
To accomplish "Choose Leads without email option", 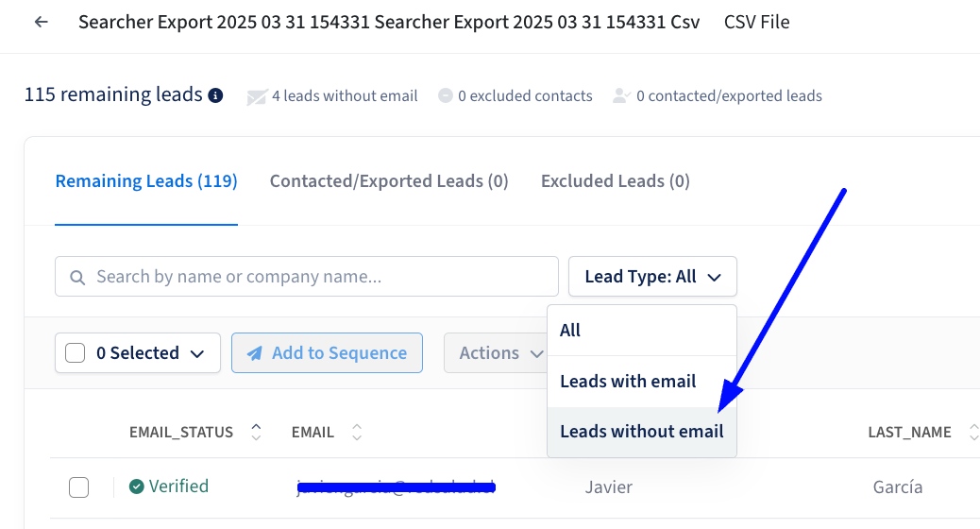I will [x=642, y=432].
